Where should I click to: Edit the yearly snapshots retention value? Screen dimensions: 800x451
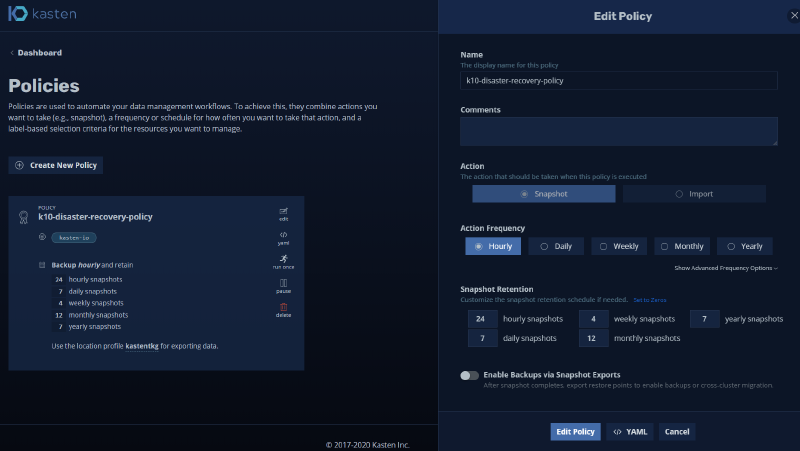[x=705, y=319]
